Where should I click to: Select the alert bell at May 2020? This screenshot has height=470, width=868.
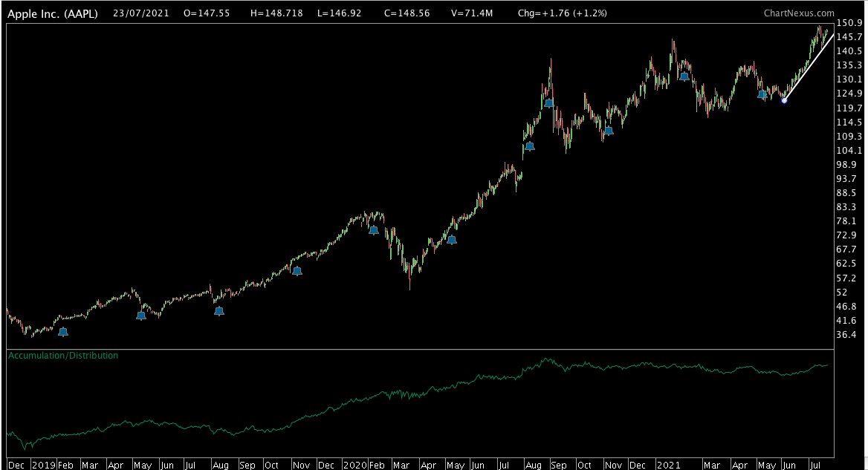point(452,239)
